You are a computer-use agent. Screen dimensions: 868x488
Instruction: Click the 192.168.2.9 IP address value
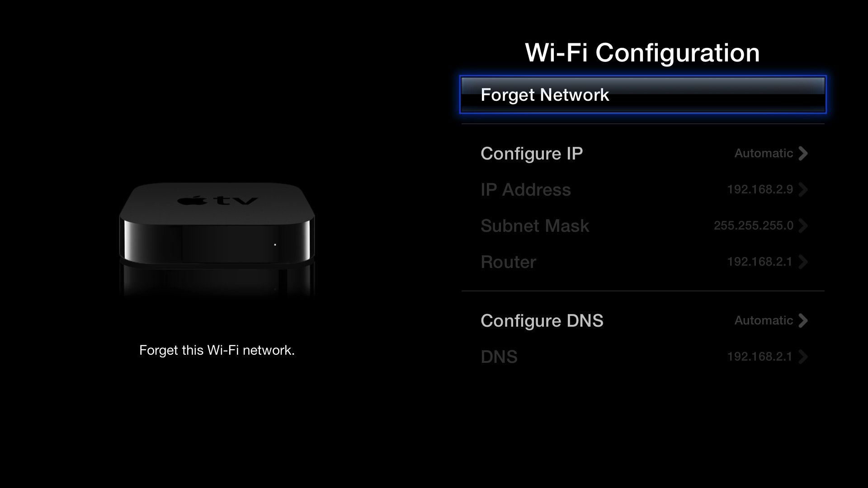tap(760, 190)
